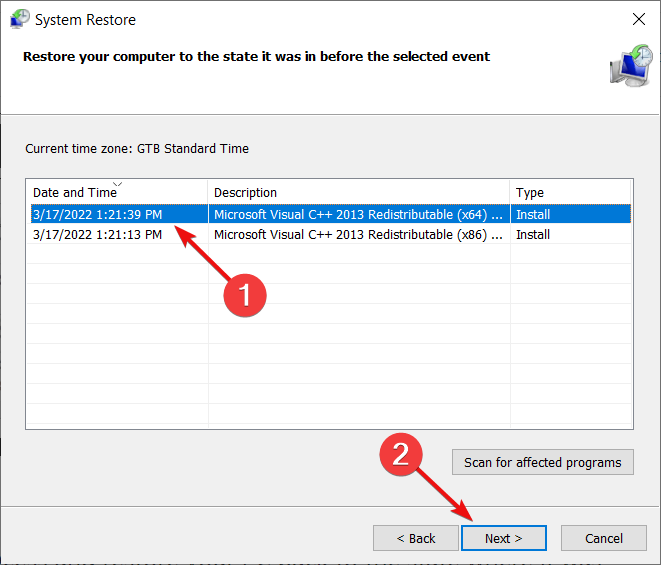Click Scan for affected programs

pyautogui.click(x=543, y=462)
